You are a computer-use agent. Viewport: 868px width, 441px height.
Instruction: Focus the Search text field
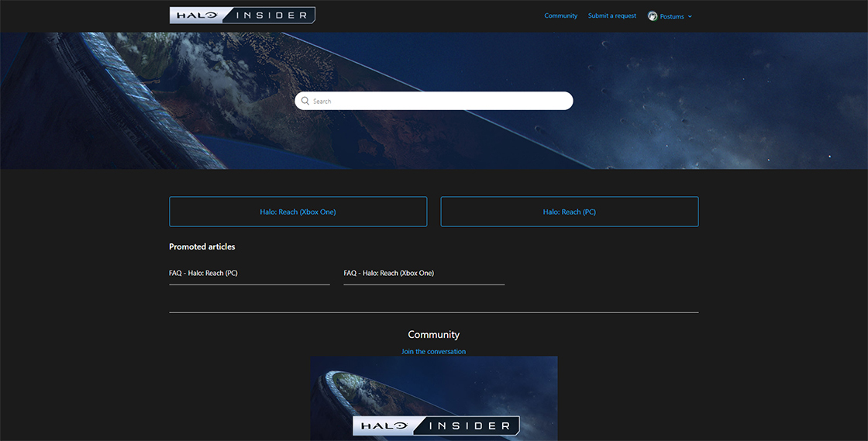click(x=438, y=101)
